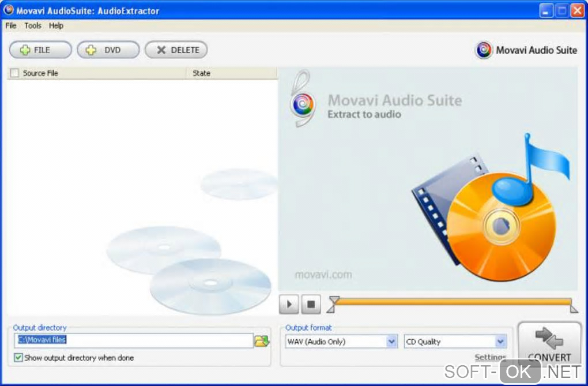Click the Output directory path field
The height and width of the screenshot is (386, 588).
pos(134,340)
